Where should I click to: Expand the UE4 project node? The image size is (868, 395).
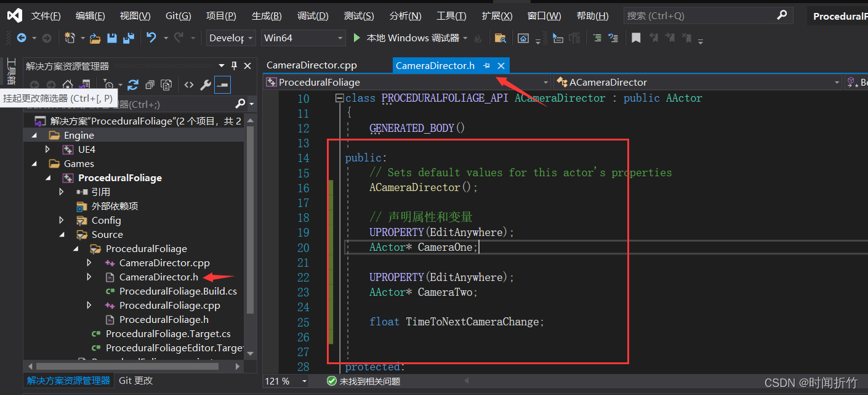(48, 149)
